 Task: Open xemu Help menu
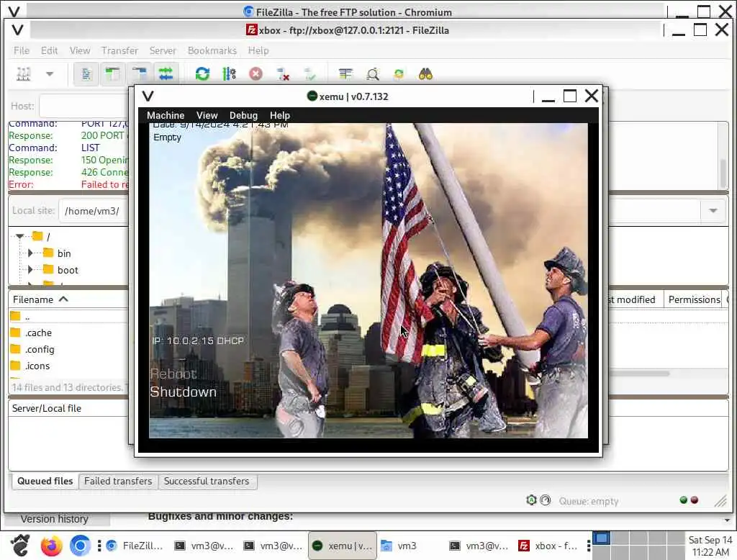280,115
